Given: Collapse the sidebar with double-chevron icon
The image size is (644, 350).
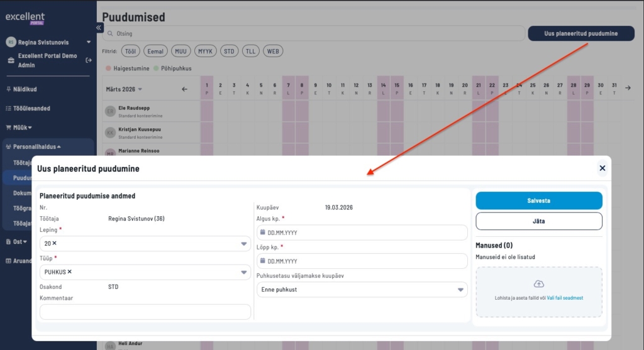Looking at the screenshot, I should pyautogui.click(x=99, y=28).
